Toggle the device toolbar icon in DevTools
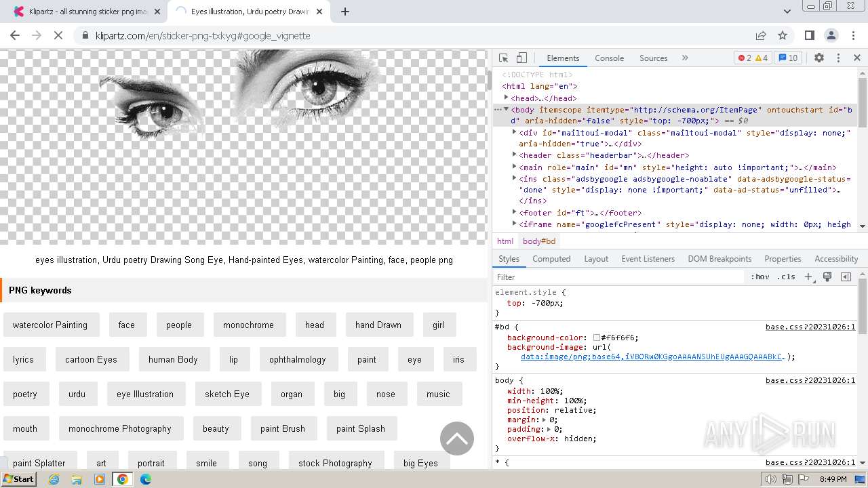 pyautogui.click(x=521, y=58)
